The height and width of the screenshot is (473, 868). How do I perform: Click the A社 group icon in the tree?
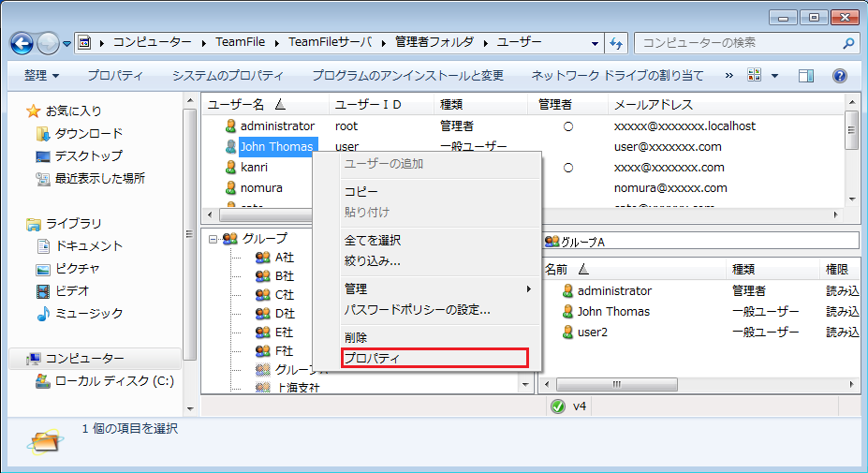(x=263, y=258)
